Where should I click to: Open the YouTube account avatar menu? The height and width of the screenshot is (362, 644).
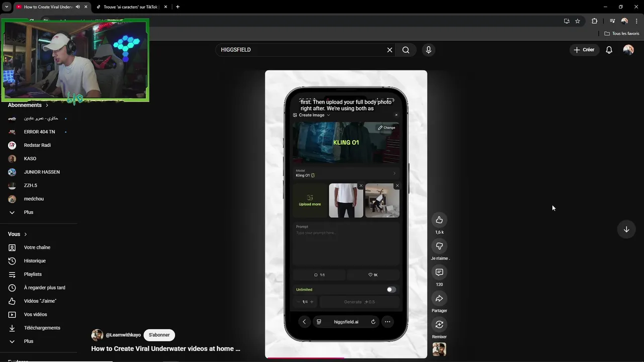628,50
